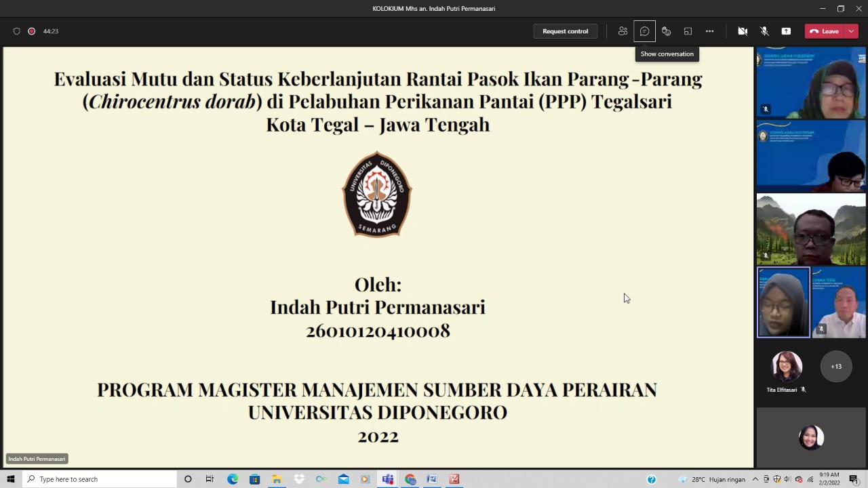This screenshot has width=868, height=488.
Task: Open the notification center icon
Action: (x=854, y=479)
